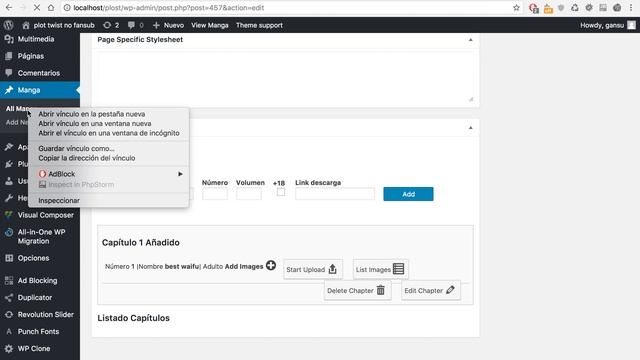Open the '+ Nuevo' admin bar menu
This screenshot has width=640, height=360.
(168, 25)
